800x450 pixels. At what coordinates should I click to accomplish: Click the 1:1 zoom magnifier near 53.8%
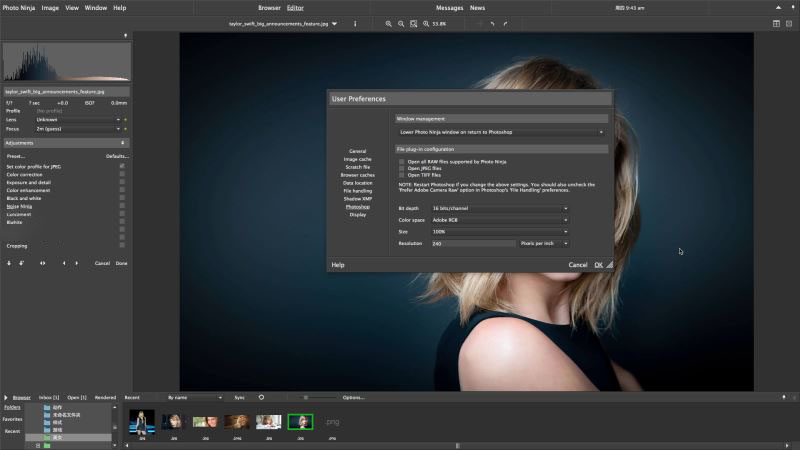pyautogui.click(x=426, y=24)
